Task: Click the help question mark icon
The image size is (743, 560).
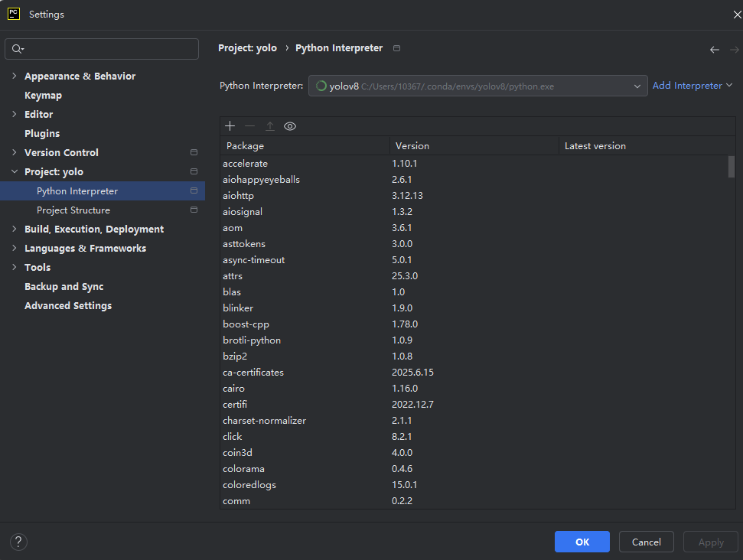Action: 18,542
